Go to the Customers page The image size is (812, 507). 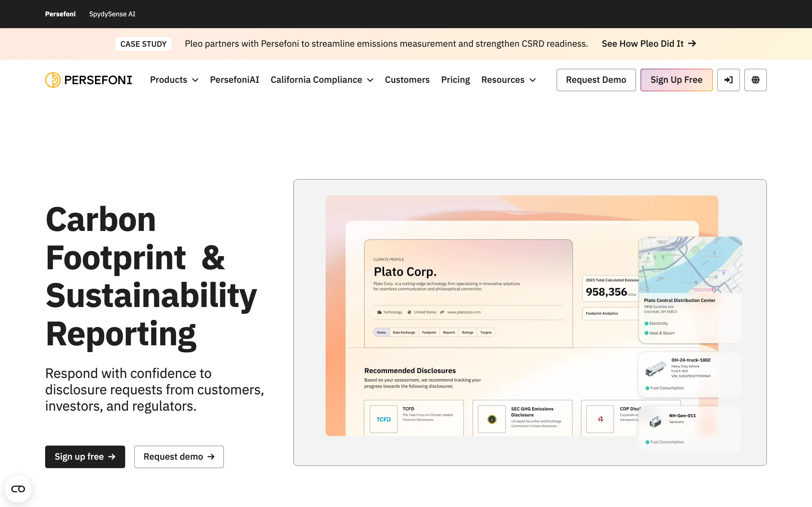click(x=407, y=80)
